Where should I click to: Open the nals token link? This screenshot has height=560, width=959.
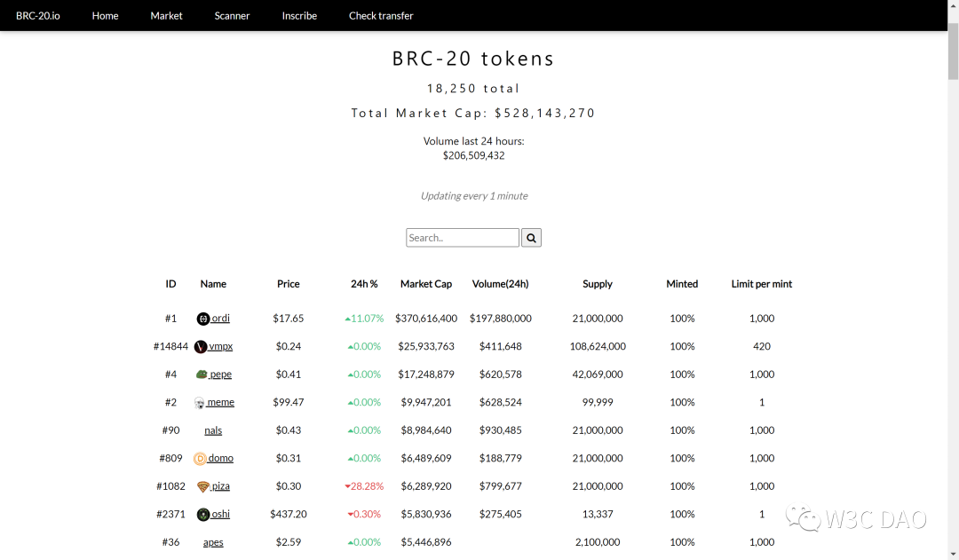(213, 430)
